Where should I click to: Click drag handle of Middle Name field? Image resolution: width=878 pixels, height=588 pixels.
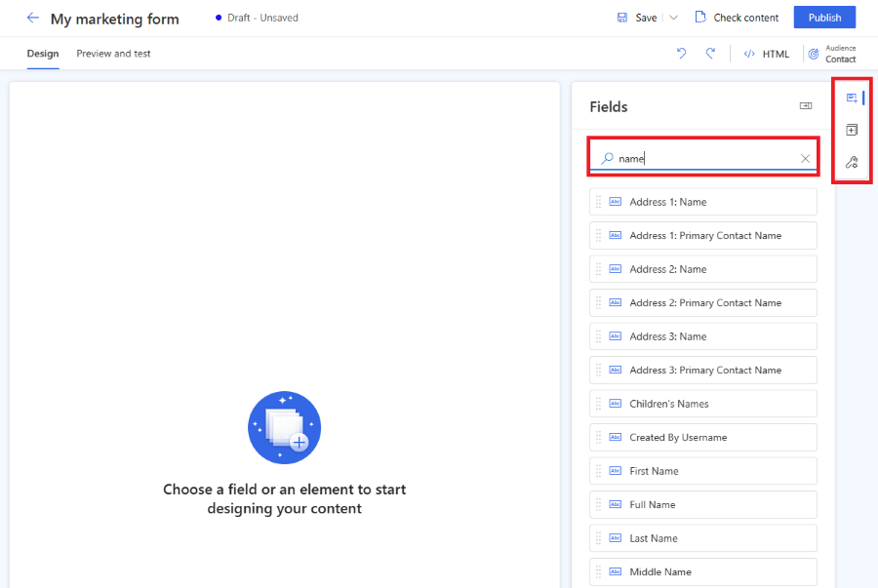pyautogui.click(x=598, y=571)
